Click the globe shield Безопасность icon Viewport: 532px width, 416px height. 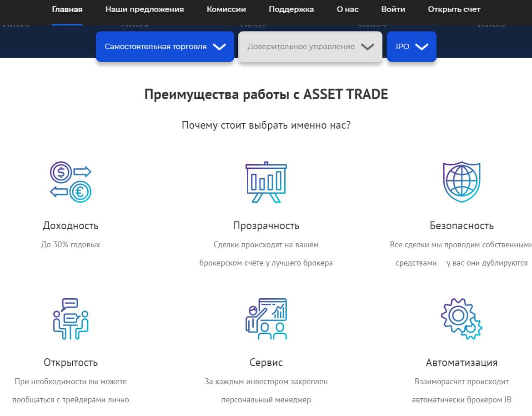pyautogui.click(x=462, y=182)
